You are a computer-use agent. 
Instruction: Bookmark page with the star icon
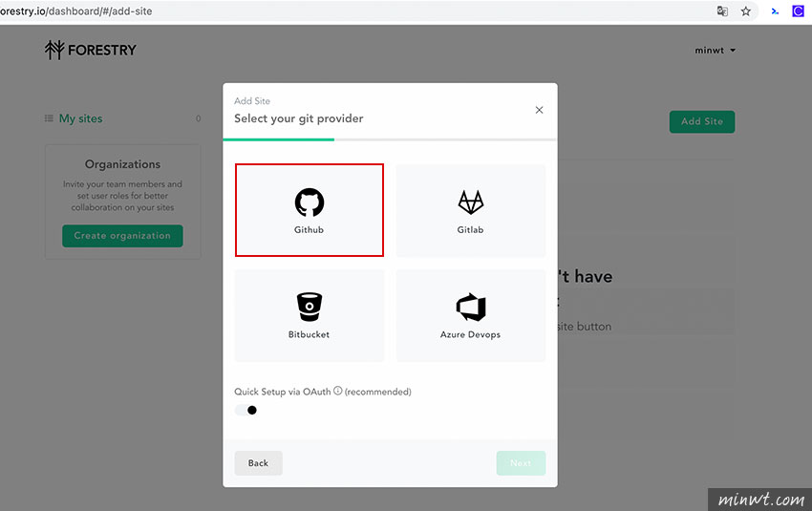745,11
